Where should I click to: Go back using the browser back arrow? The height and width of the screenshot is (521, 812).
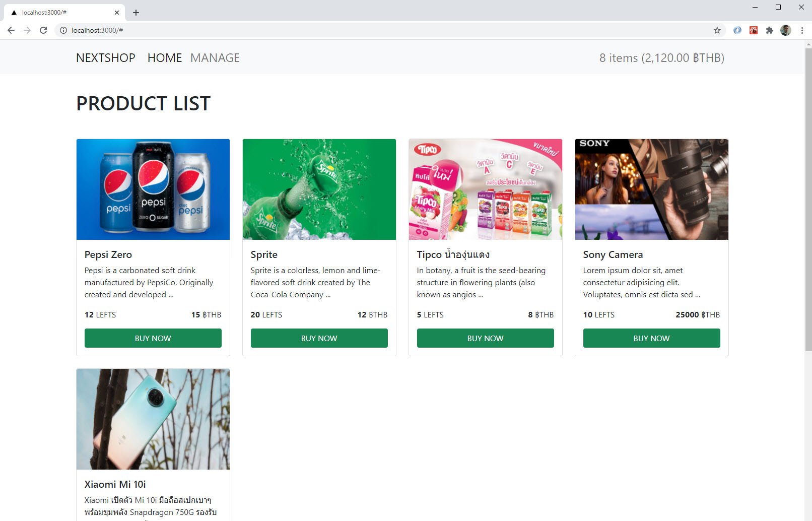click(x=11, y=30)
